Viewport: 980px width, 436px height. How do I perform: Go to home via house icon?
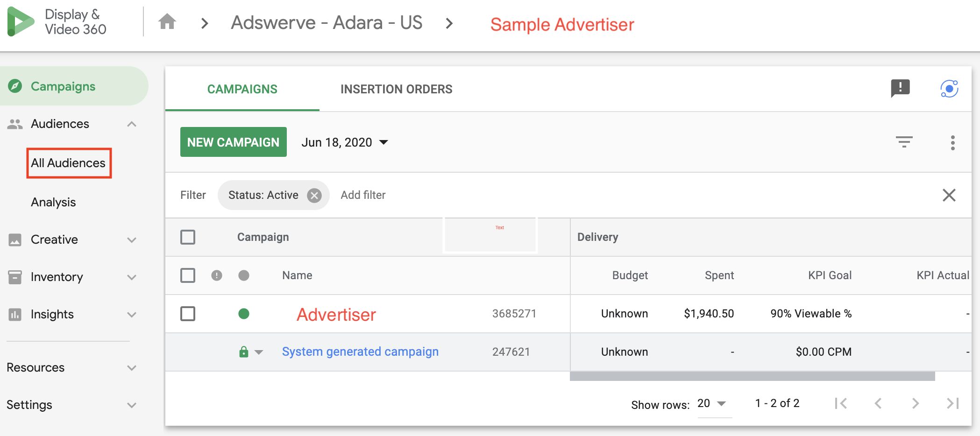click(x=167, y=21)
